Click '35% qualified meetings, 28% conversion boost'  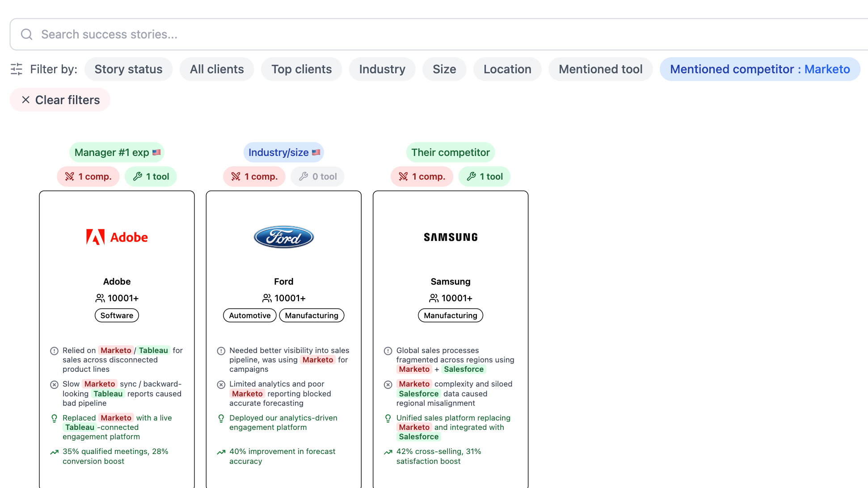coord(115,456)
